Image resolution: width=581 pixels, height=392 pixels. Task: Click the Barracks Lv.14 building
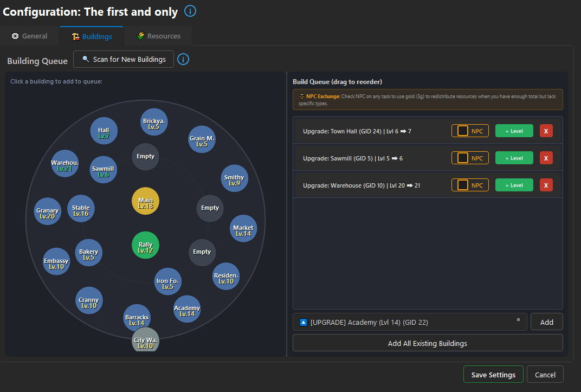[137, 318]
